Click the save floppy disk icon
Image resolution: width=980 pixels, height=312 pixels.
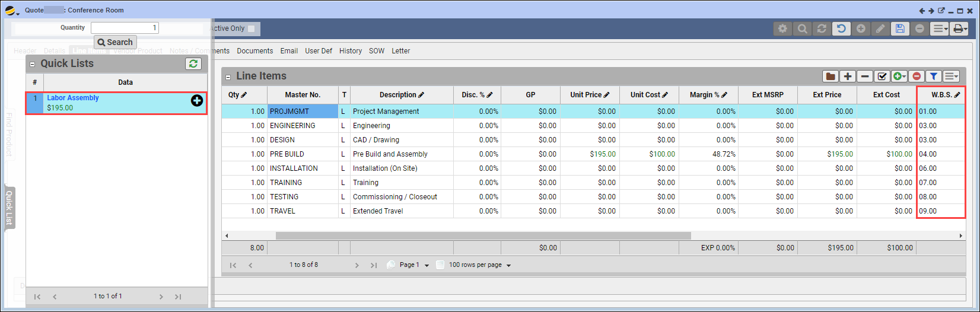click(x=900, y=28)
